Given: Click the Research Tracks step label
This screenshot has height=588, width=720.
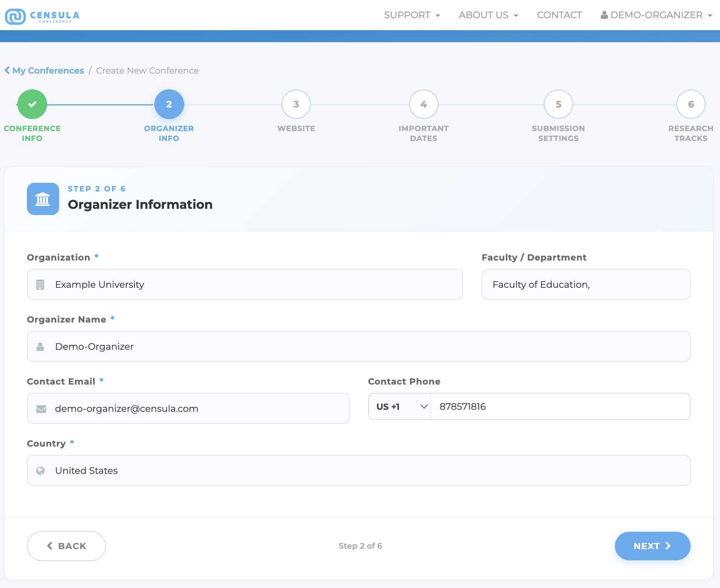Looking at the screenshot, I should [x=691, y=133].
